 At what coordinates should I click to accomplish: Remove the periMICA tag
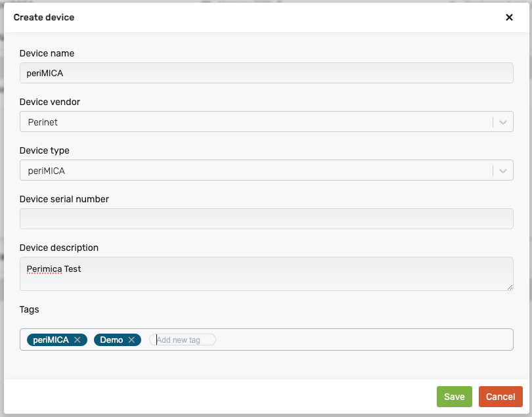point(78,340)
